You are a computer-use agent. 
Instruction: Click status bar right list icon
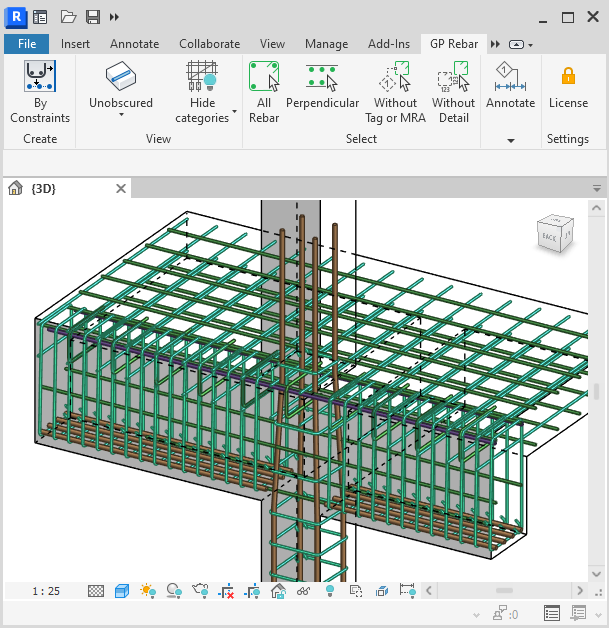[578, 613]
